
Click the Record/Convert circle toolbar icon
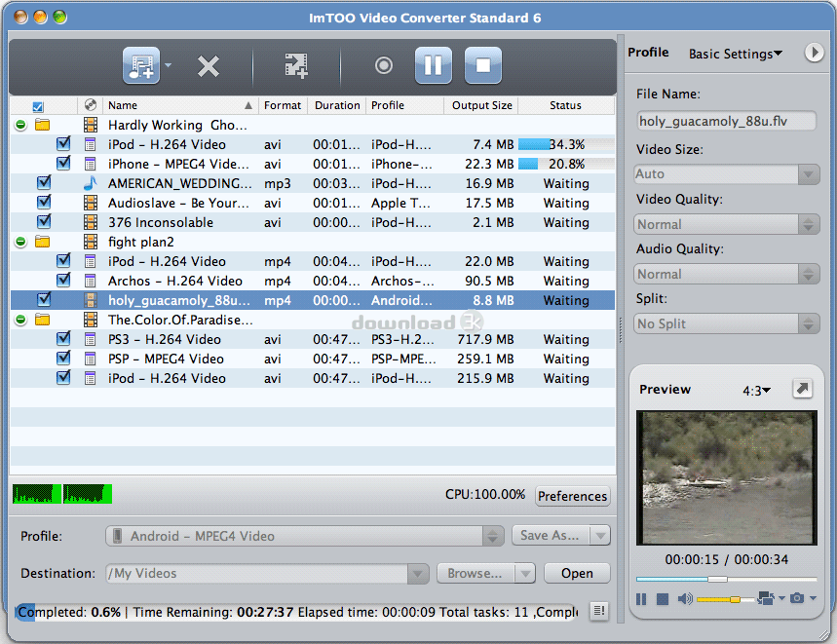[383, 65]
